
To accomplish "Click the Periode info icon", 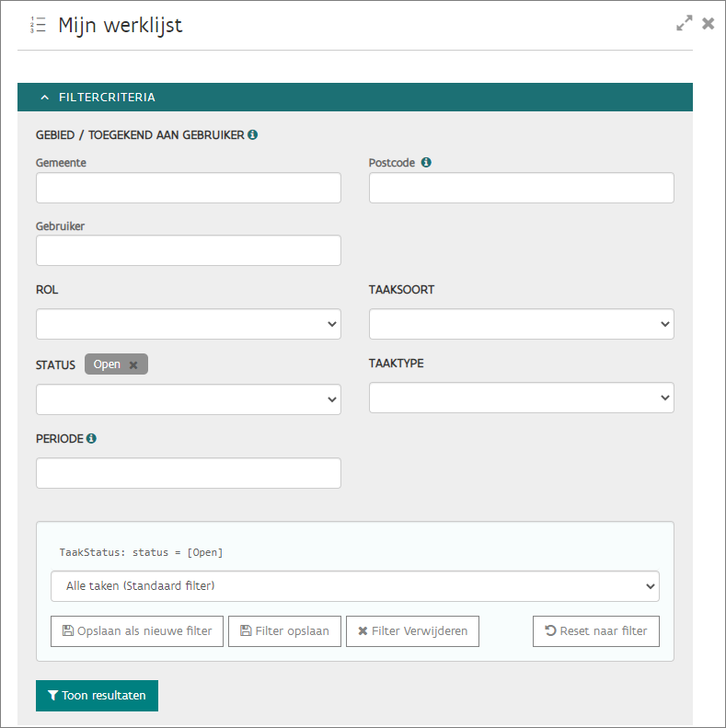I will pyautogui.click(x=92, y=438).
